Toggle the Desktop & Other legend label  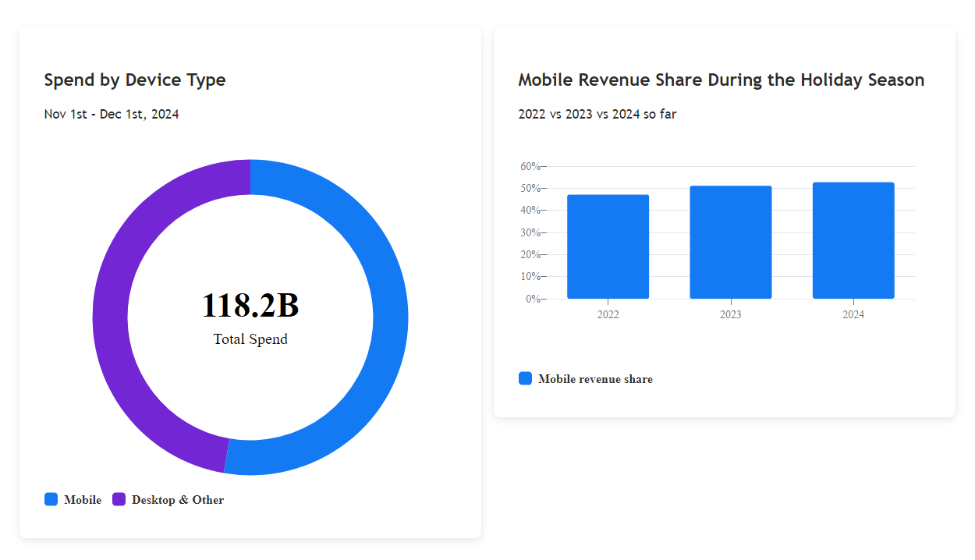[x=178, y=500]
